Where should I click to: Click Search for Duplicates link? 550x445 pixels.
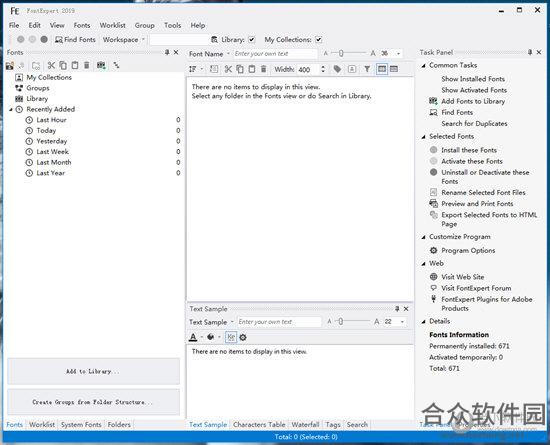click(x=474, y=123)
